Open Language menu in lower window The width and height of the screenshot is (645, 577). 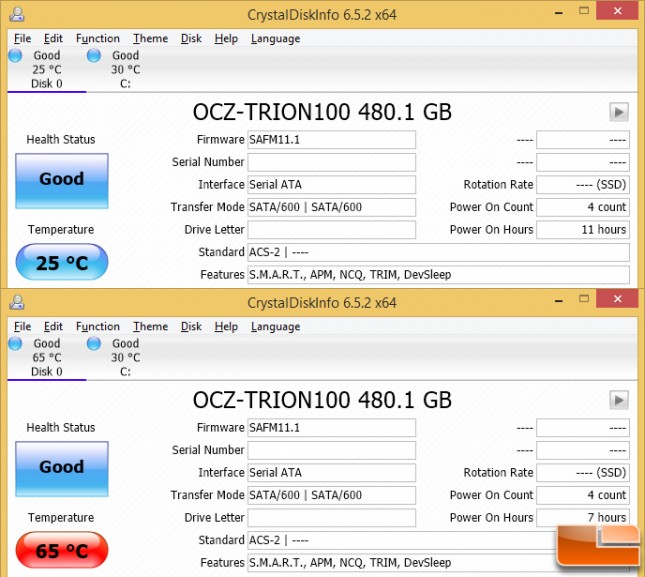pyautogui.click(x=276, y=327)
